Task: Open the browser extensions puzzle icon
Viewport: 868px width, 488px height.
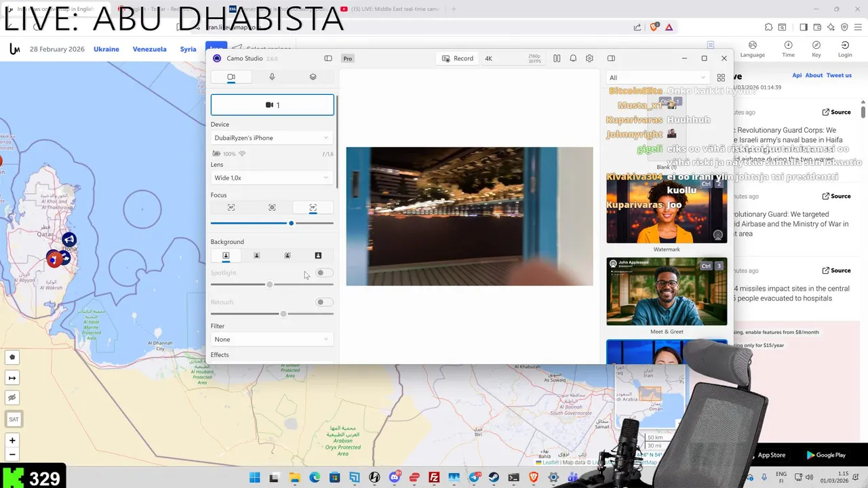Action: coord(768,27)
